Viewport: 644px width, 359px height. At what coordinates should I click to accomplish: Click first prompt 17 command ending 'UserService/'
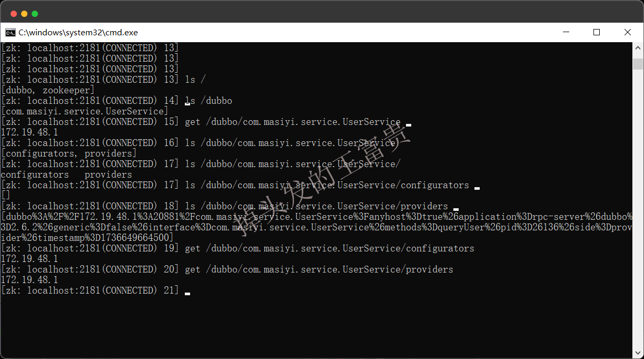(293, 164)
